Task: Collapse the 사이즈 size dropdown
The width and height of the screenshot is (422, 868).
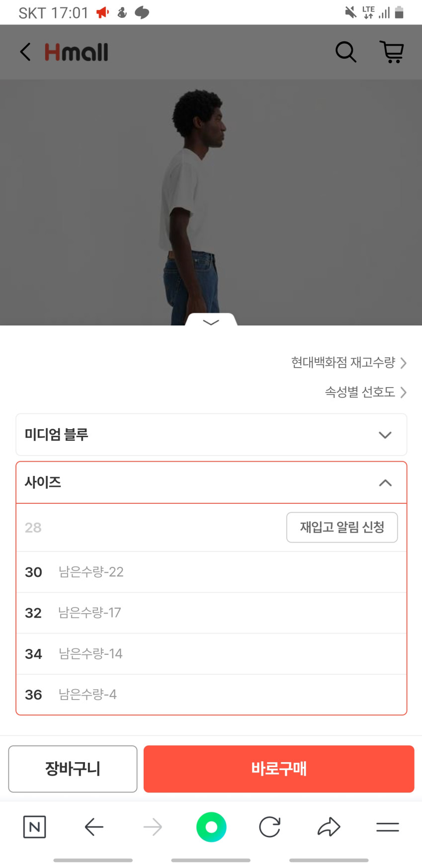Action: (211, 482)
